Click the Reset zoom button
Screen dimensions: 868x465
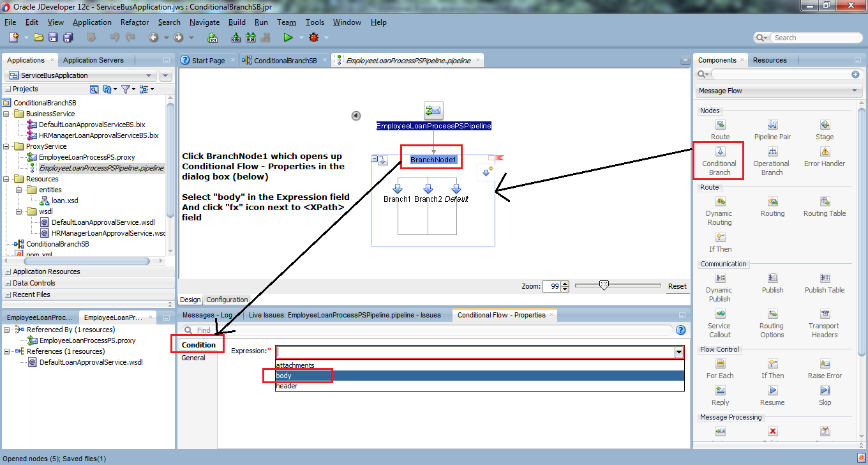pos(677,286)
